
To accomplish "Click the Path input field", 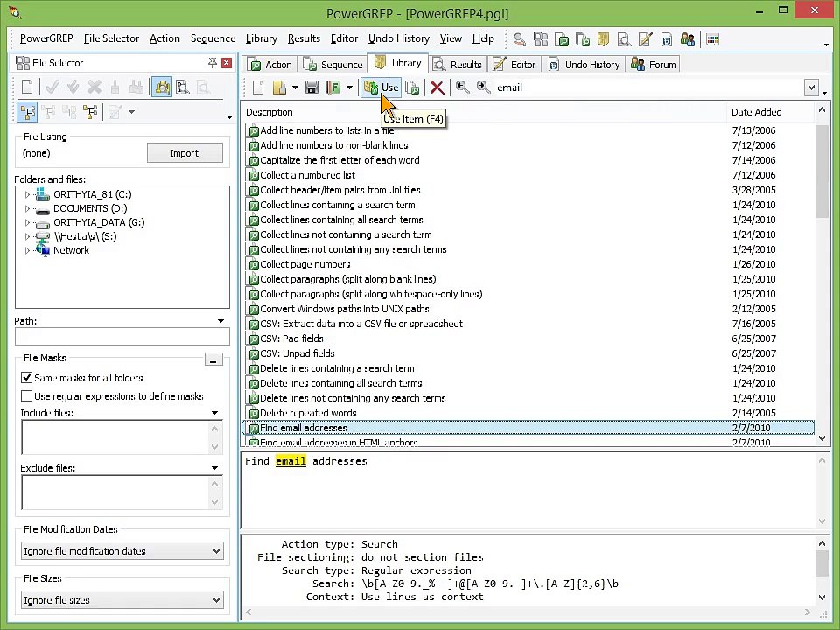I will [x=122, y=336].
